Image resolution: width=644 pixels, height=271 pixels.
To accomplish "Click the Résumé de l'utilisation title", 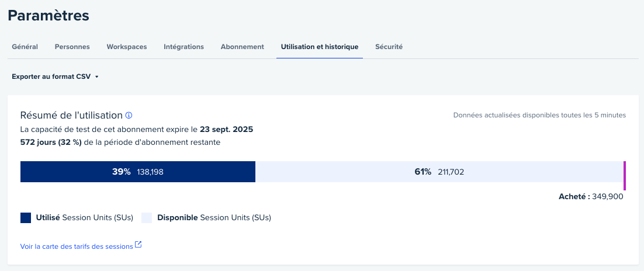I will point(71,116).
